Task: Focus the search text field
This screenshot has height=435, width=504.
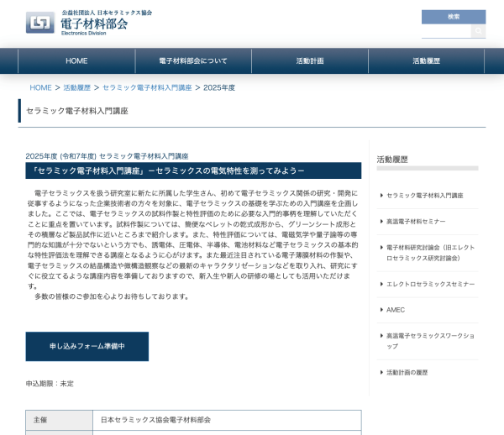Action: pyautogui.click(x=446, y=31)
